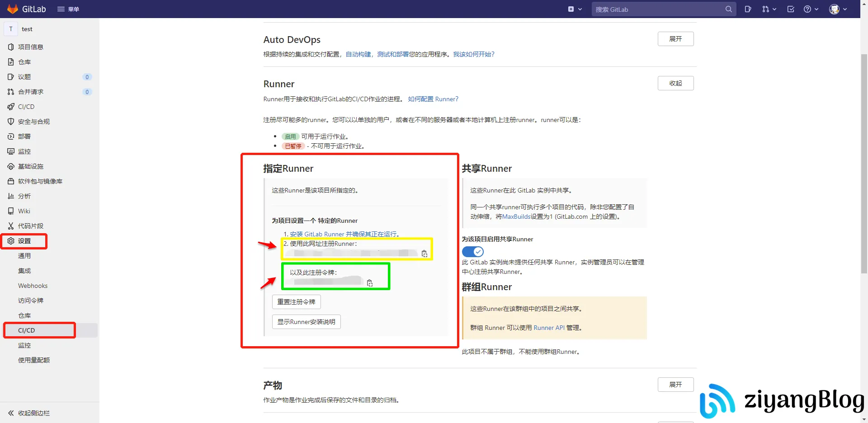
Task: Open the 如何配置 Runner link
Action: coord(433,99)
